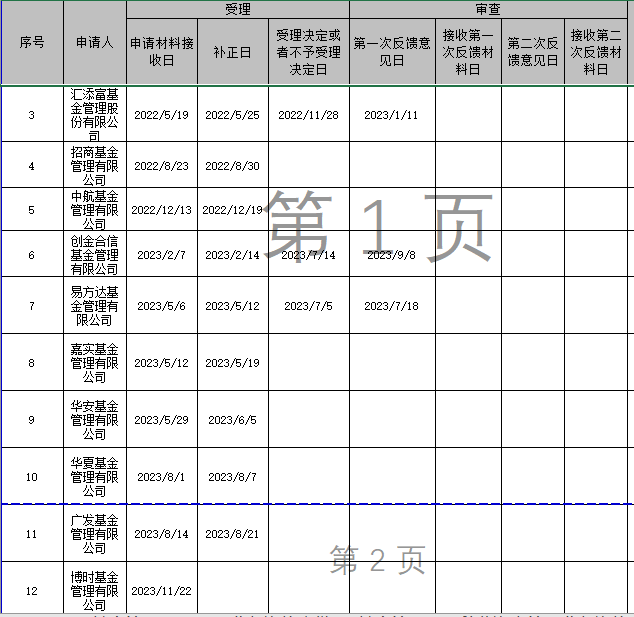This screenshot has width=634, height=617.
Task: Click the 审查 merged header cell
Action: (488, 9)
